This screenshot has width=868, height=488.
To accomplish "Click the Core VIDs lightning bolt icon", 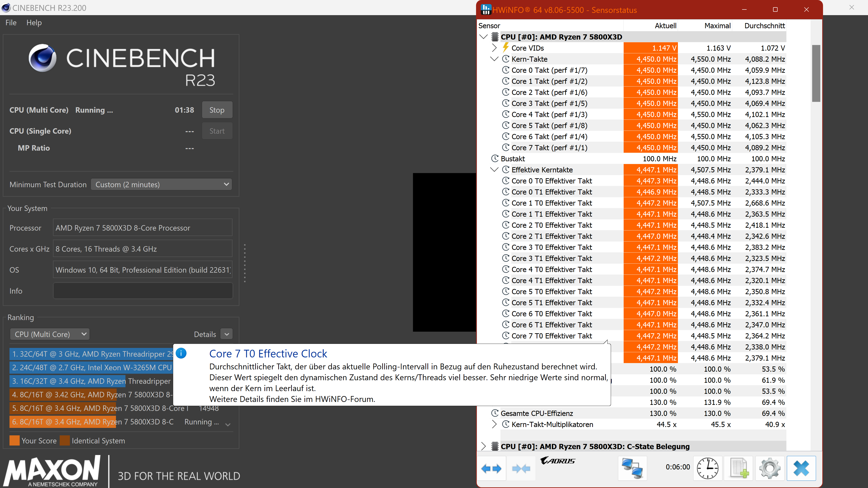I will [505, 48].
